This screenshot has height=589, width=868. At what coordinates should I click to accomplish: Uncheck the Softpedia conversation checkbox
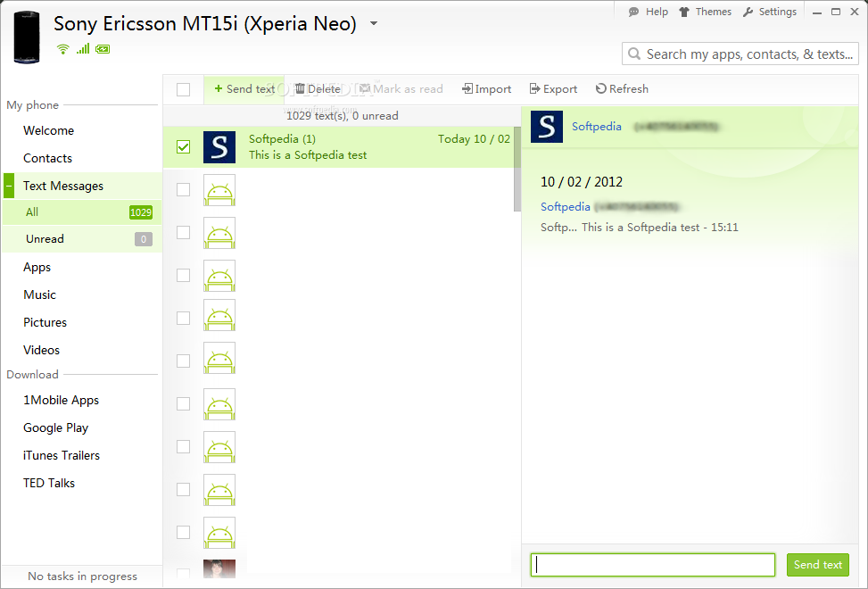183,146
